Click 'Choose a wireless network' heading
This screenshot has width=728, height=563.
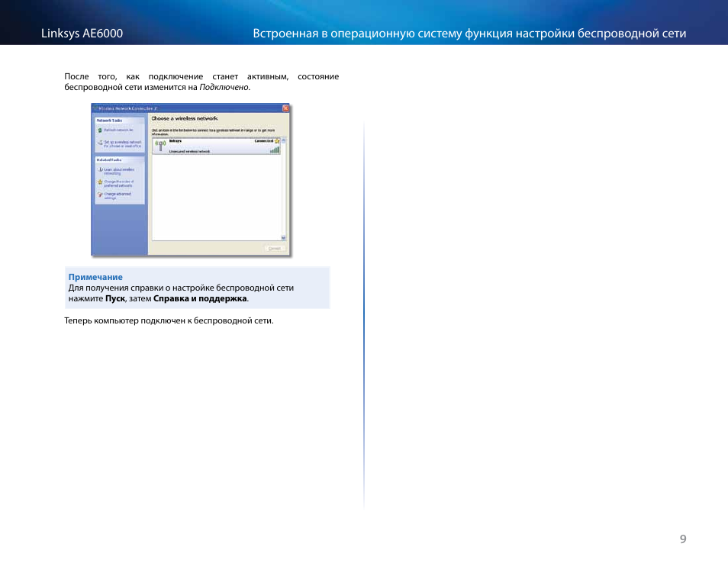pos(185,119)
